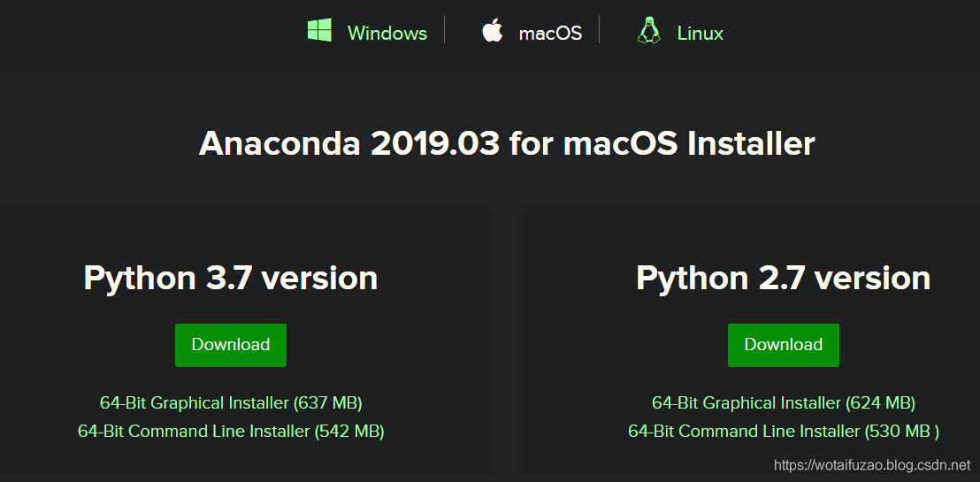980x482 pixels.
Task: Switch to the Windows tab
Action: [387, 33]
